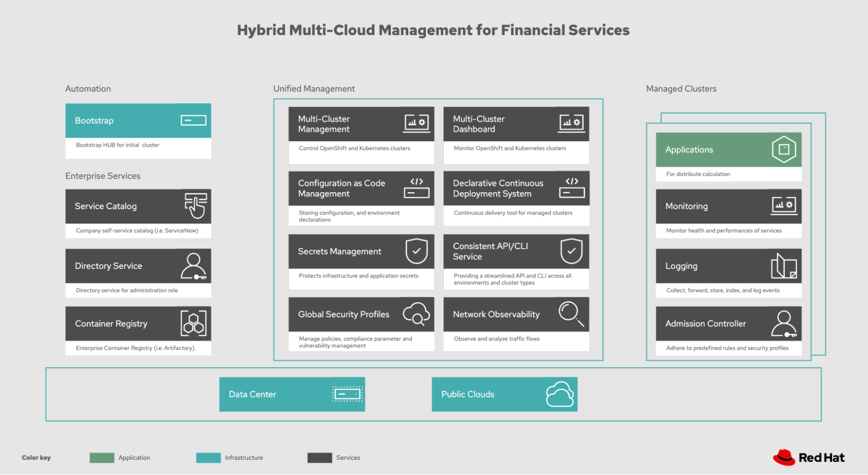Viewport: 868px width, 475px height.
Task: Click the Service Catalog touch-hand icon
Action: tap(195, 206)
